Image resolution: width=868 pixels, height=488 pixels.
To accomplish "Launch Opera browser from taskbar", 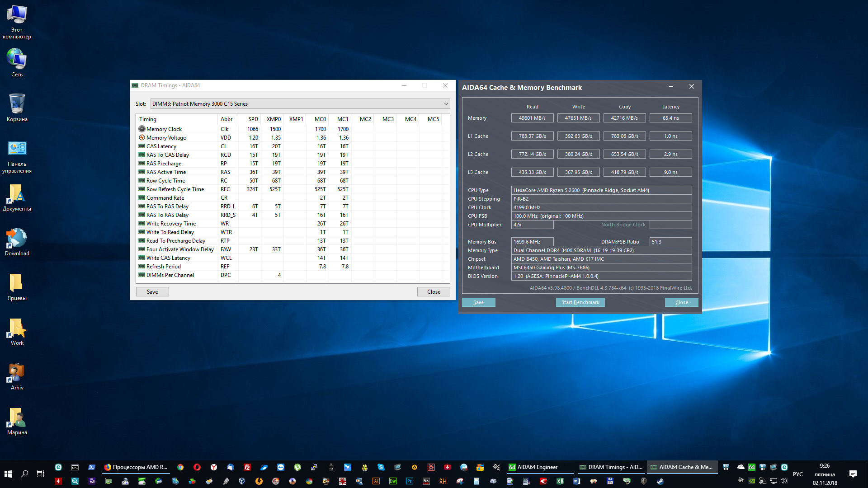I will coord(197,467).
